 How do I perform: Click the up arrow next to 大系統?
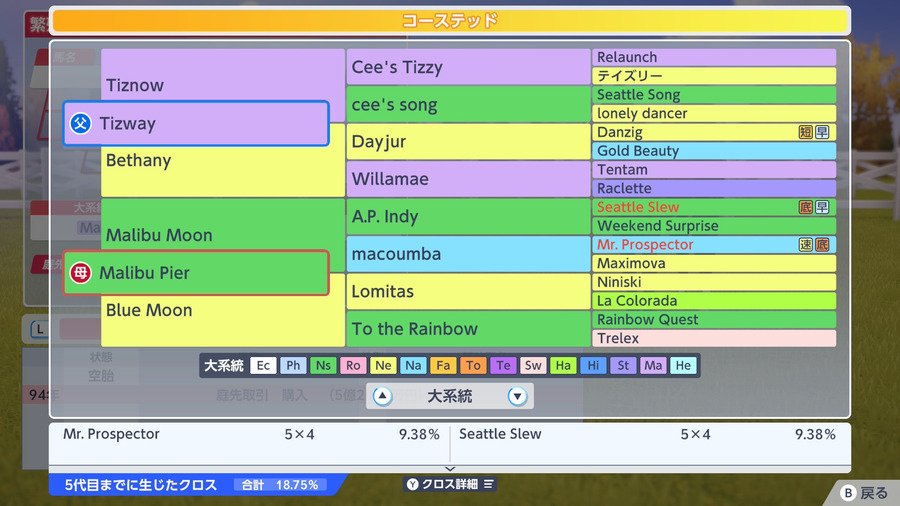point(382,396)
